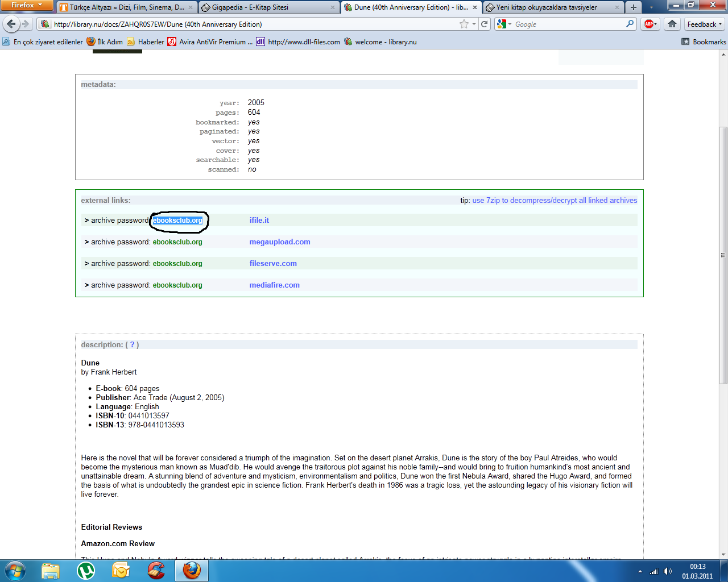The height and width of the screenshot is (582, 728).
Task: Click the Firefox taskbar button
Action: point(192,570)
